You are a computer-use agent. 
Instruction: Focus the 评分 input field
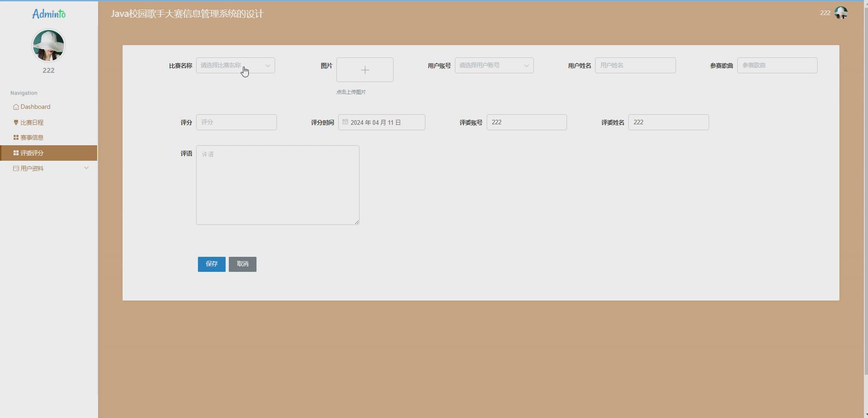coord(237,122)
